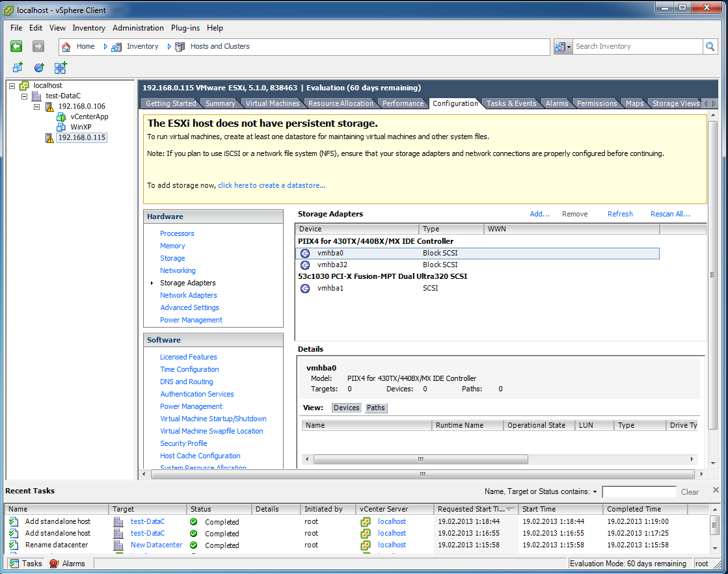Switch details view to Paths
This screenshot has height=574, width=728.
[x=375, y=408]
